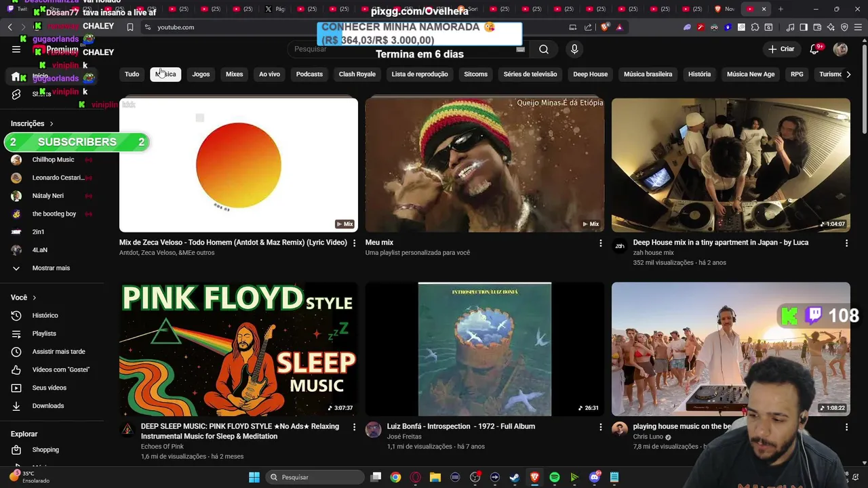Click inside the YouTube Pesquisar search field

407,49
